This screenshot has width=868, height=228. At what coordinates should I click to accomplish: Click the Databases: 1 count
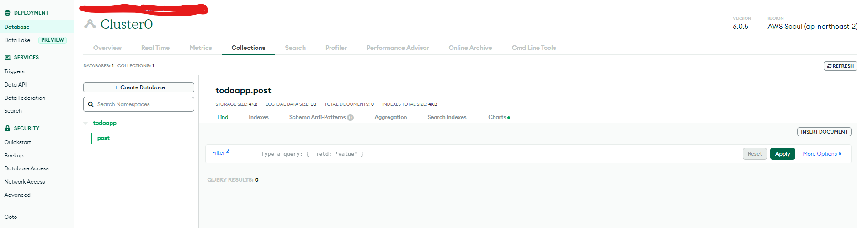point(98,66)
